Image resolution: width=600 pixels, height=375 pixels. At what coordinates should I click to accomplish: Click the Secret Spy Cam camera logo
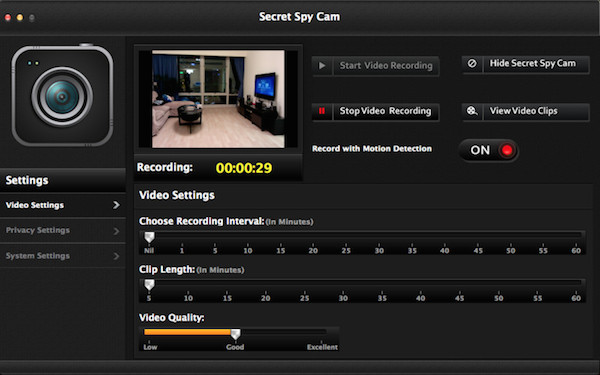pos(62,95)
